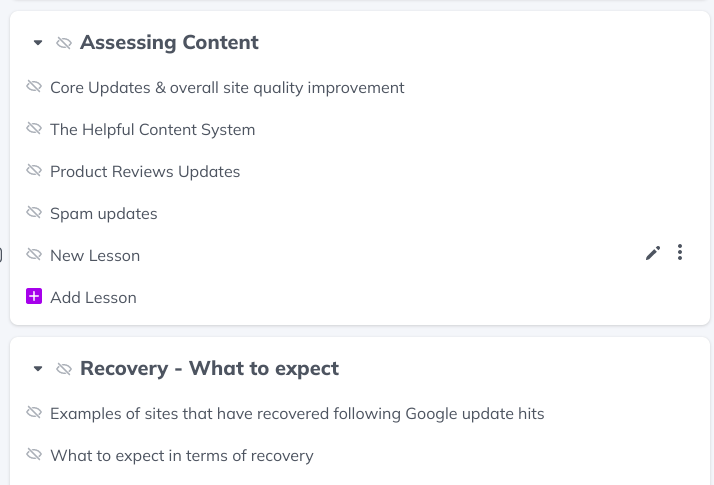This screenshot has height=485, width=714.
Task: Toggle visibility of Recovery - What to expect section
Action: (64, 369)
